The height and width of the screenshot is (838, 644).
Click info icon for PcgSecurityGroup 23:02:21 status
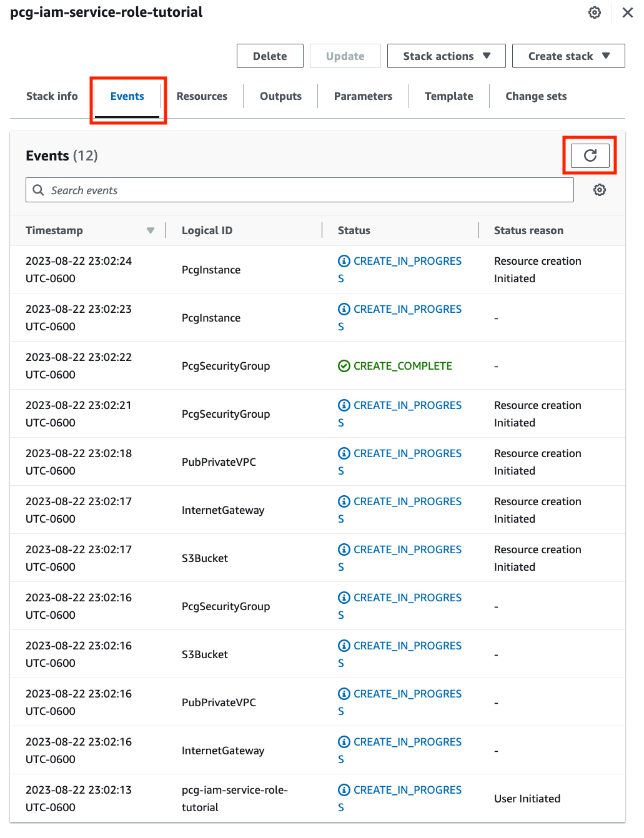click(344, 405)
